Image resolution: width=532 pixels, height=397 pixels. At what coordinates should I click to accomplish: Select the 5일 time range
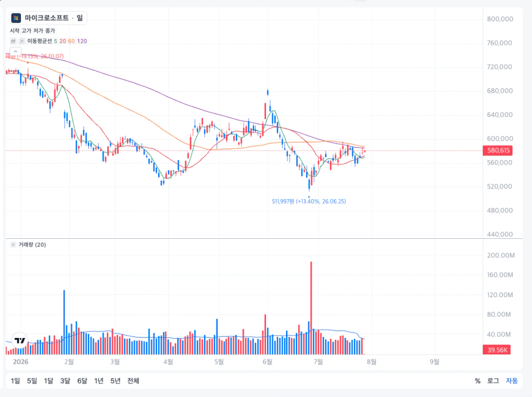(x=32, y=381)
